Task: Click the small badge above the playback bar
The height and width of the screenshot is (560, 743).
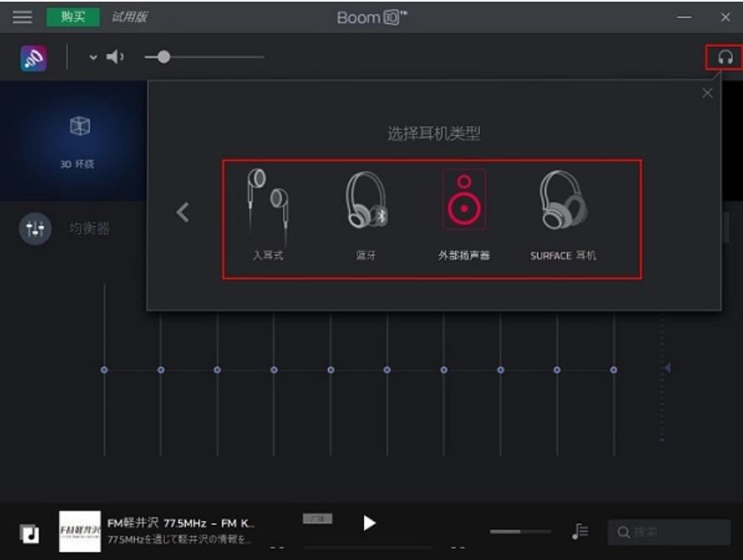Action: click(x=317, y=518)
